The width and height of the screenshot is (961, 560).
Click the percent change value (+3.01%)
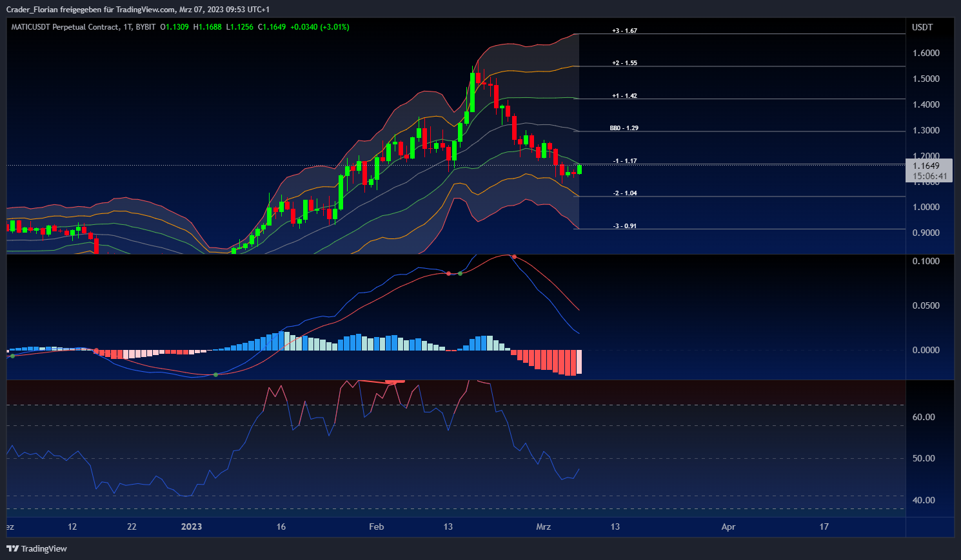tap(335, 27)
